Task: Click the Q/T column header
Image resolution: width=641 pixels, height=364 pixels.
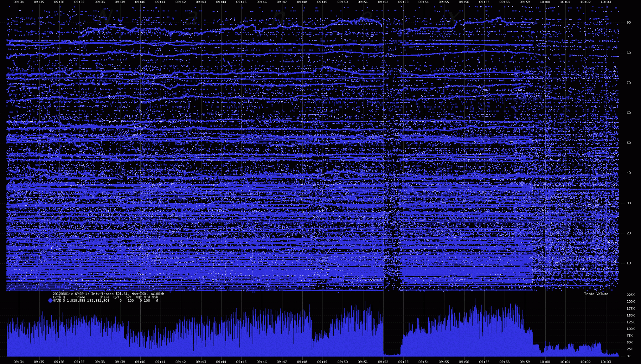Action: point(116,297)
